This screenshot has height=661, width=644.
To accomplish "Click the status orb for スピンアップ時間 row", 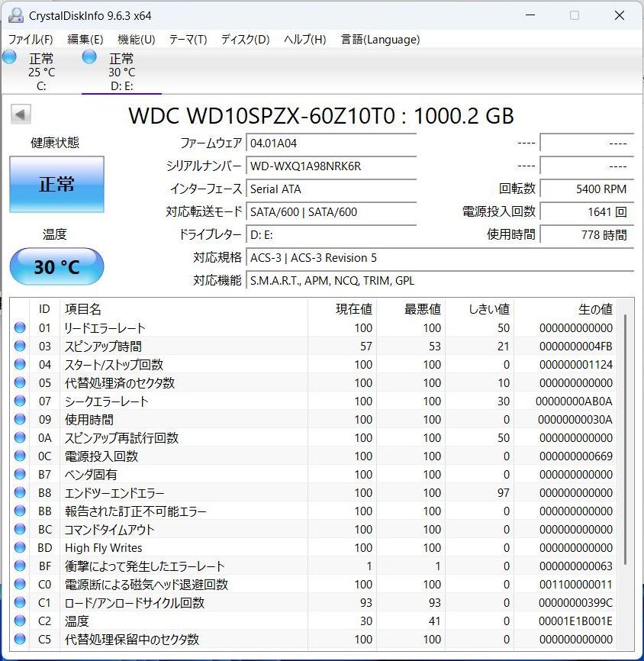I will [20, 346].
